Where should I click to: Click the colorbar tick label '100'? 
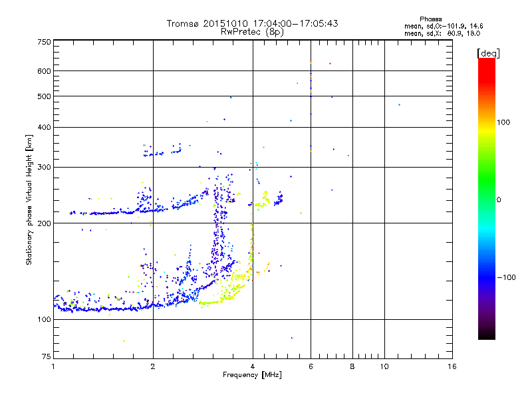click(503, 122)
